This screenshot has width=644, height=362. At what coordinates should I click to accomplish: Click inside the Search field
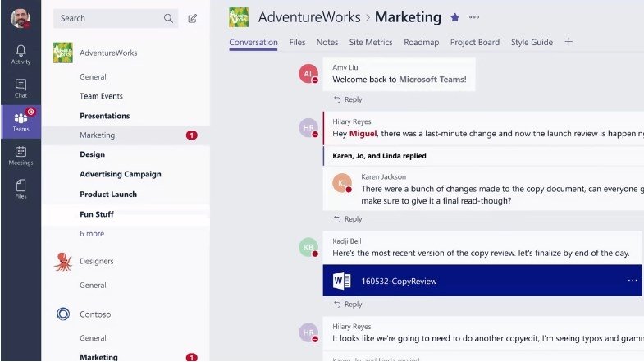[x=116, y=18]
